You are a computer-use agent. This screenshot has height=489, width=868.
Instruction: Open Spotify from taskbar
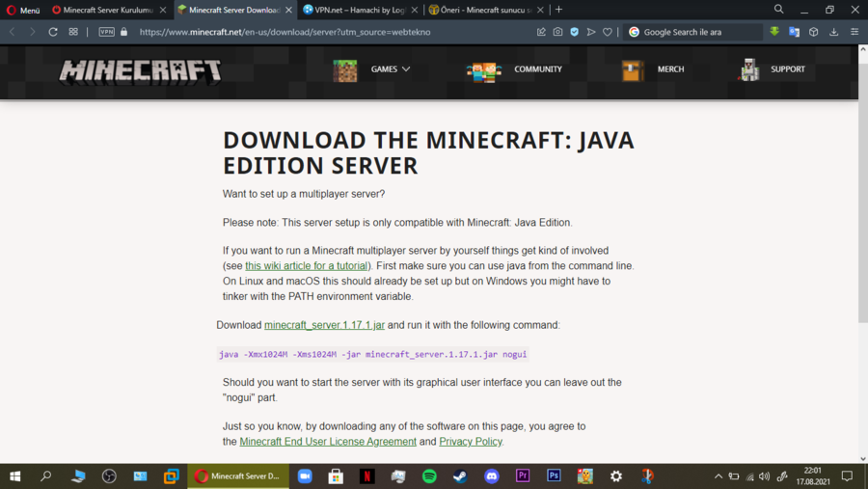[429, 476]
